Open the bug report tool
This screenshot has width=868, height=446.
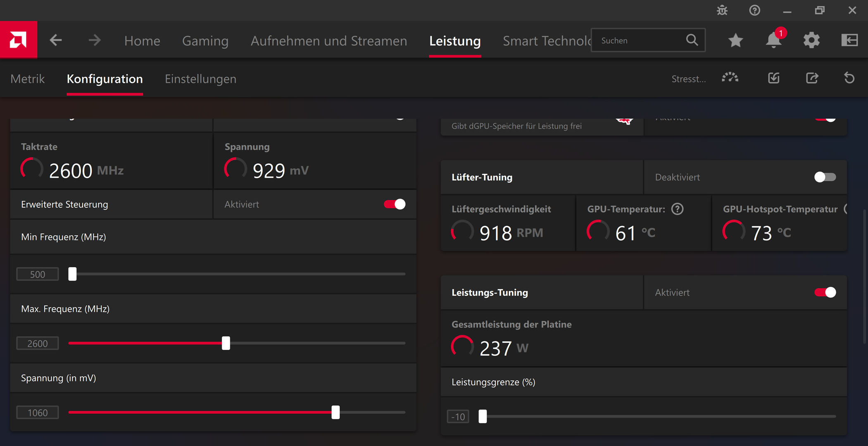pyautogui.click(x=722, y=10)
